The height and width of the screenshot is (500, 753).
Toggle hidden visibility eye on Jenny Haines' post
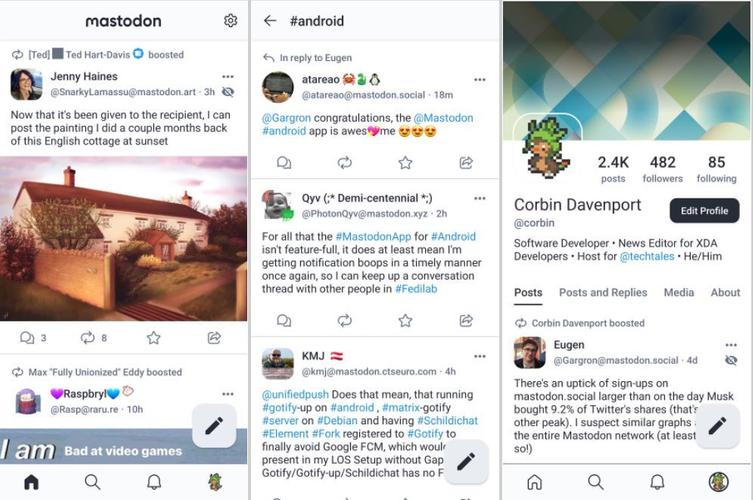228,92
